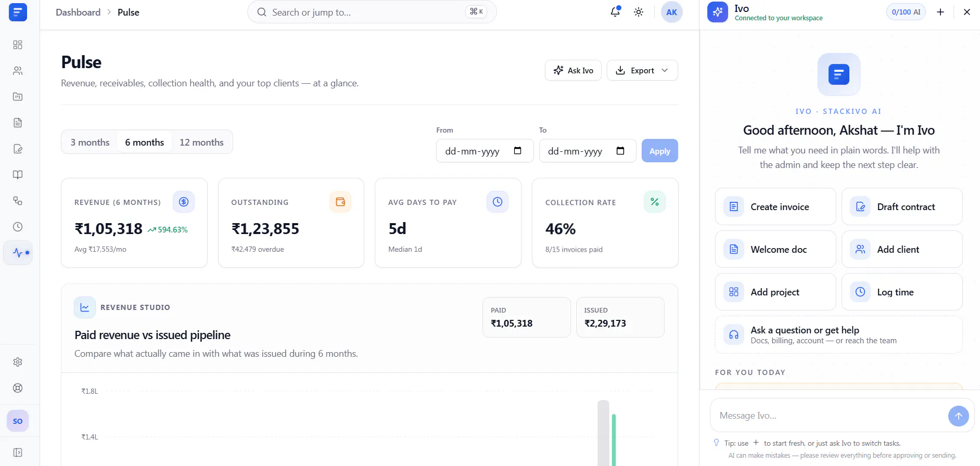
Task: Go to Dashboard breadcrumb
Action: tap(78, 12)
